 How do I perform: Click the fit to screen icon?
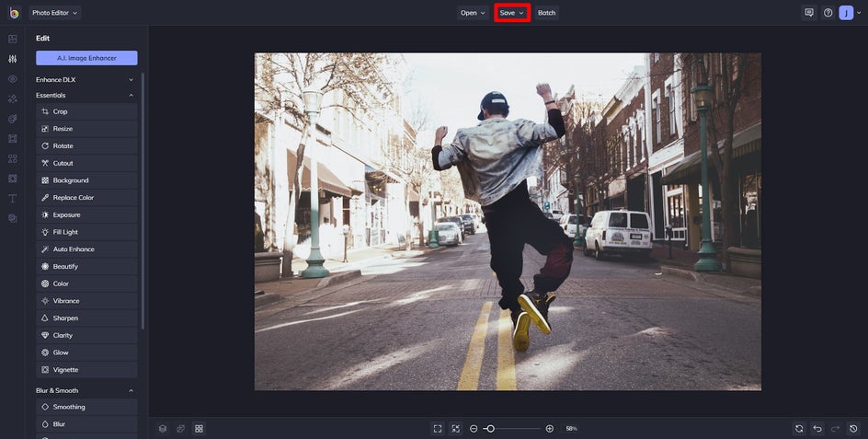[438, 429]
